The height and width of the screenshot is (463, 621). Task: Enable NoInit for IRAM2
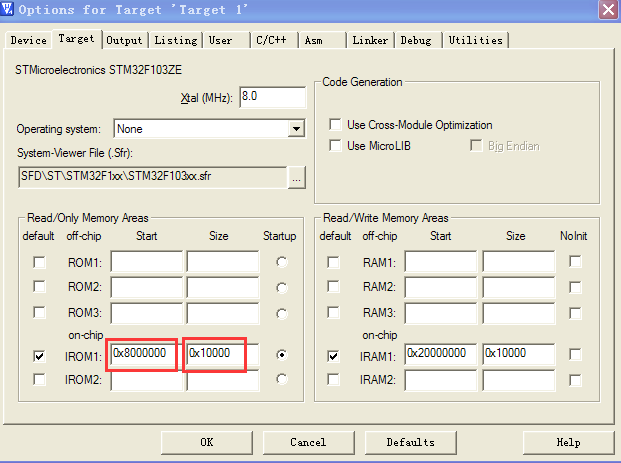(575, 381)
